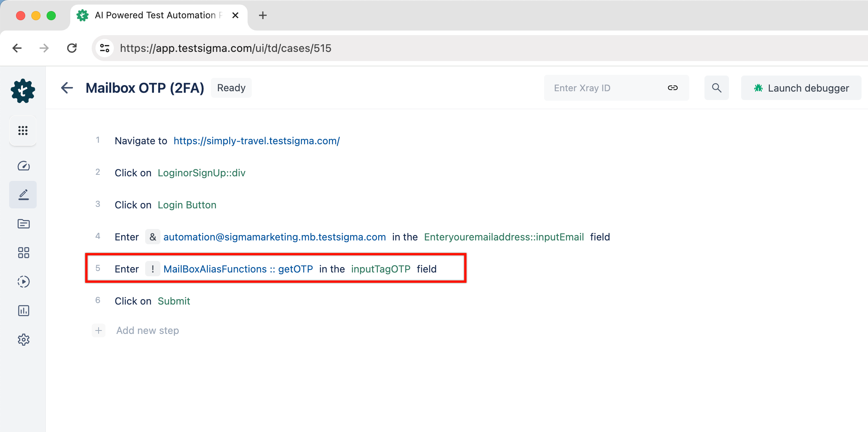Open the run results play icon

pyautogui.click(x=23, y=282)
